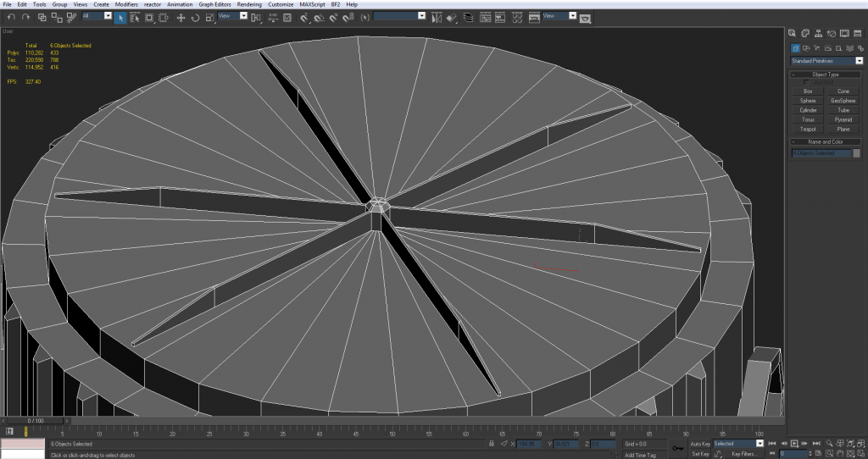Toggle the Selection Lock padlock
The image size is (868, 459).
pos(492,444)
